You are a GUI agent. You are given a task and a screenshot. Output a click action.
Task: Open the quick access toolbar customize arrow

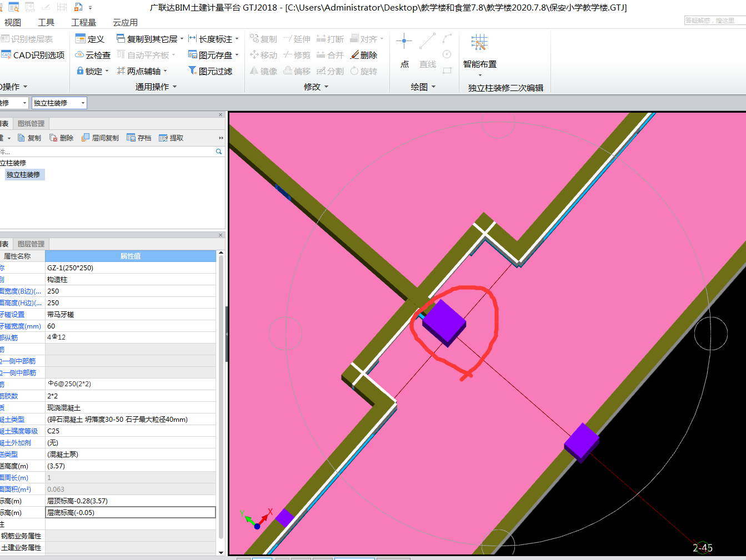click(91, 8)
